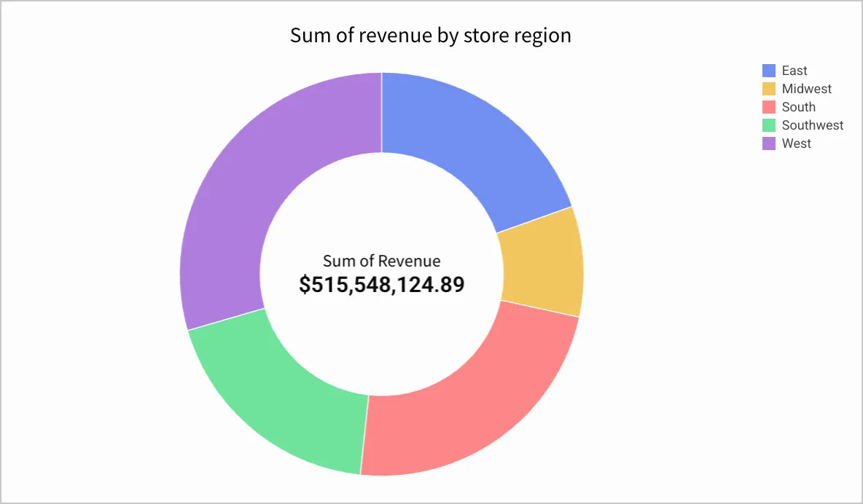The height and width of the screenshot is (504, 863).
Task: Click the $515,548,124.89 total value
Action: pyautogui.click(x=381, y=285)
